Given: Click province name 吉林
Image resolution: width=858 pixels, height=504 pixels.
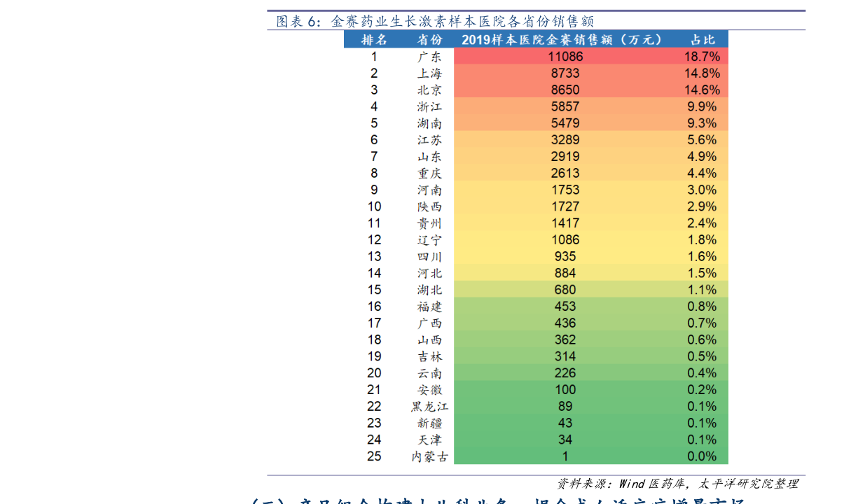Looking at the screenshot, I should pos(429,356).
